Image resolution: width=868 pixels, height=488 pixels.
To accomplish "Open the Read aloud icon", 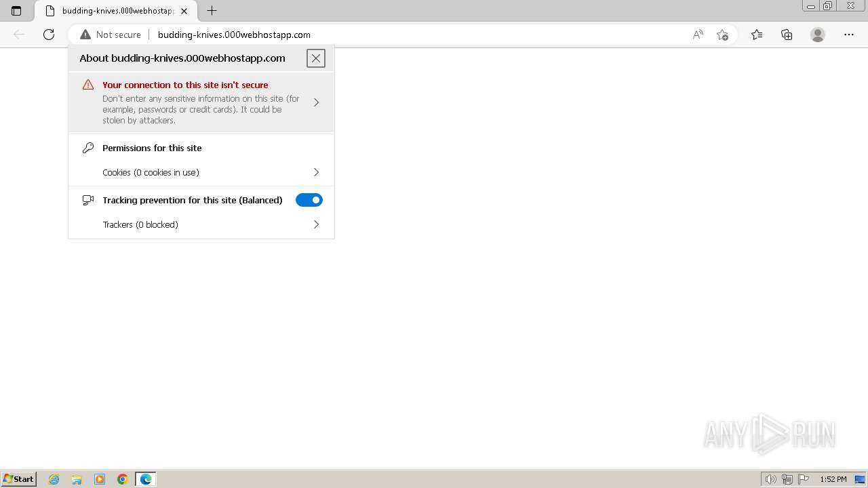I will [697, 35].
